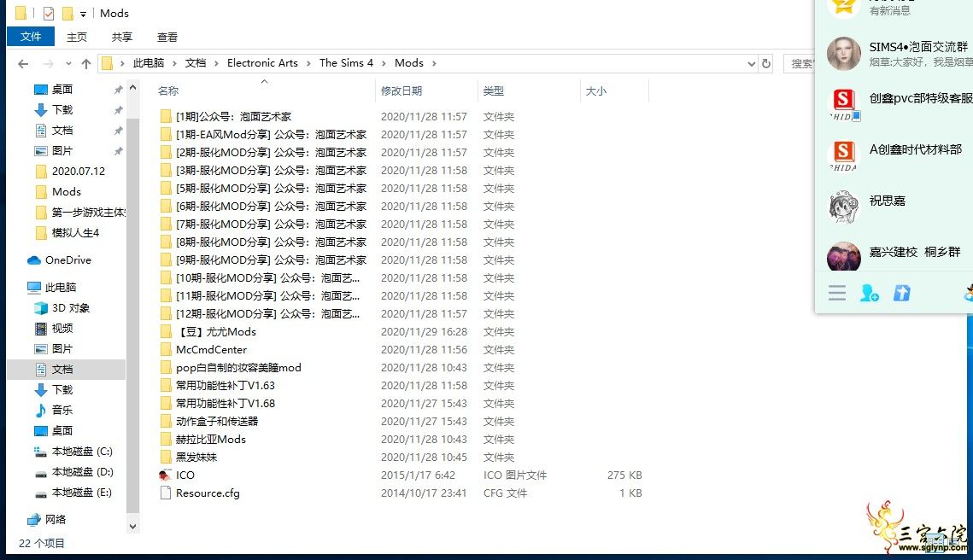This screenshot has height=560, width=973.
Task: Click Electronic Arts breadcrumb segment
Action: [x=262, y=62]
